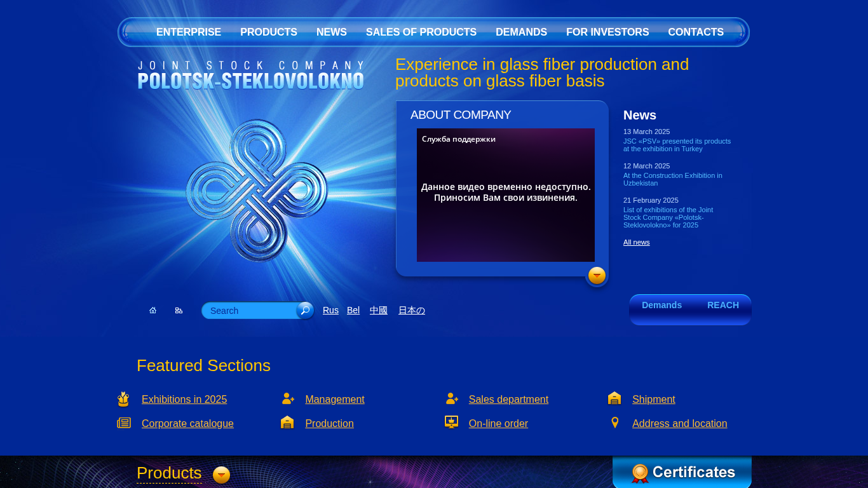Click the On-line order monitor icon
868x488 pixels.
[451, 423]
